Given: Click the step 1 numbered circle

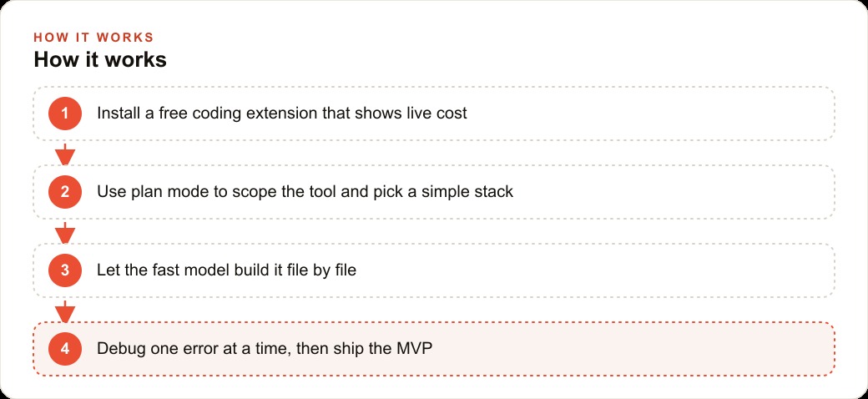Looking at the screenshot, I should pyautogui.click(x=65, y=114).
